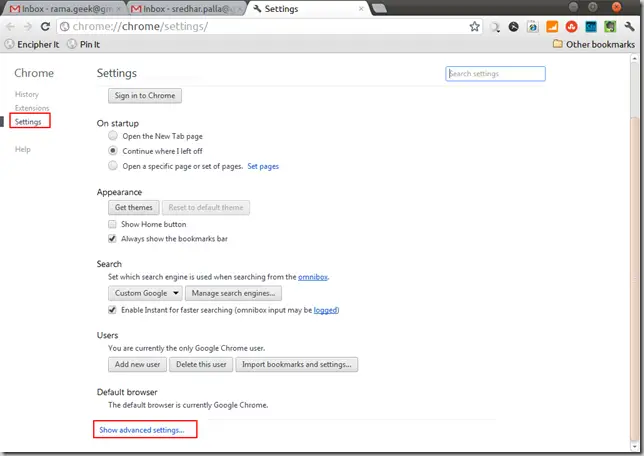Click the blue square extension icon

coord(591,27)
